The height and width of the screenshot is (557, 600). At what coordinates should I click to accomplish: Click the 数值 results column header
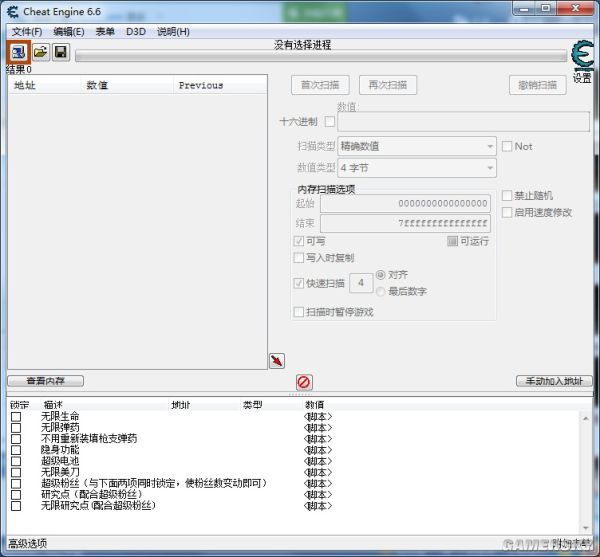pyautogui.click(x=127, y=85)
